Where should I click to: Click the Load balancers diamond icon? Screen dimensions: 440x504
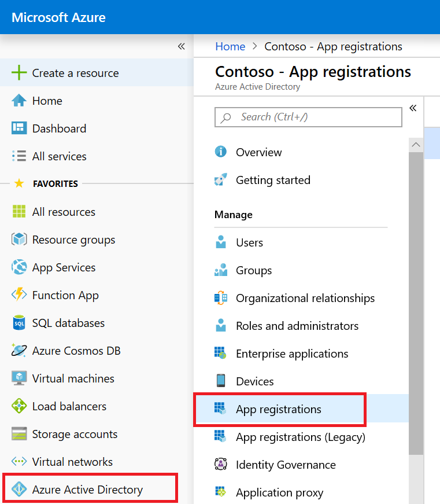(19, 406)
